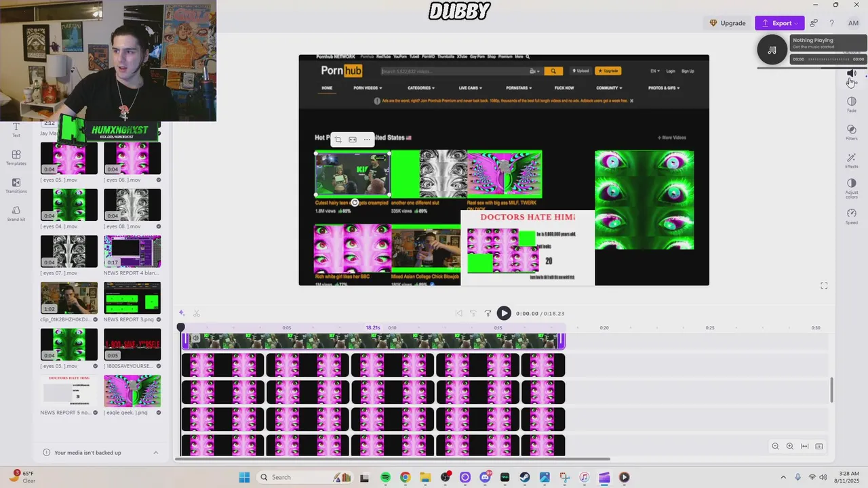Open the Templates panel
Image resolution: width=868 pixels, height=488 pixels.
coord(16,157)
